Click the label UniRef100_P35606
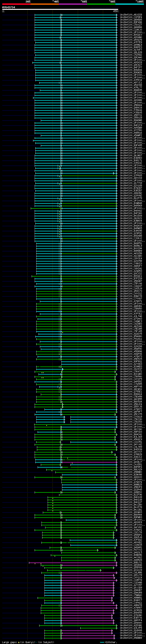Viewport: 146px width, 644px height. (131, 110)
